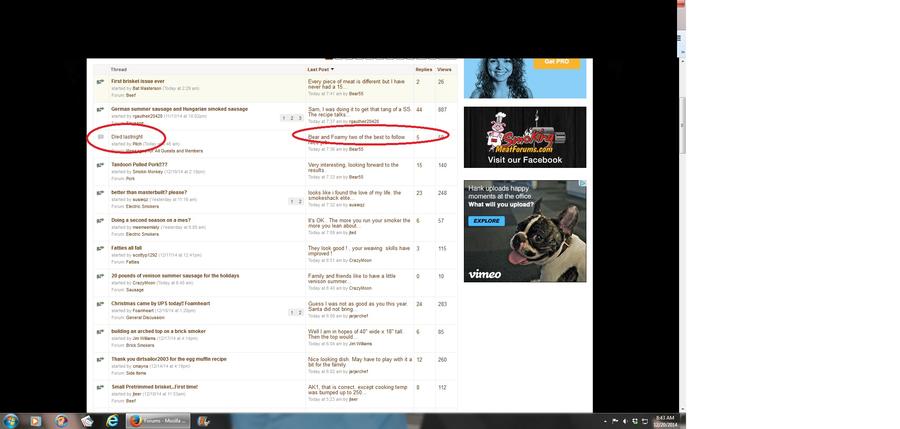Screen dimensions: 900x429
Task: Open the Died lastnight thread
Action: [x=127, y=136]
